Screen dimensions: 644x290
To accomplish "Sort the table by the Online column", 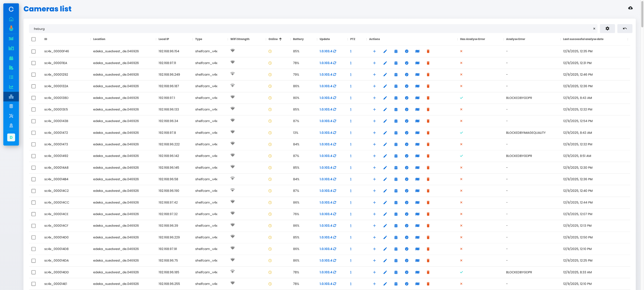I will (273, 39).
